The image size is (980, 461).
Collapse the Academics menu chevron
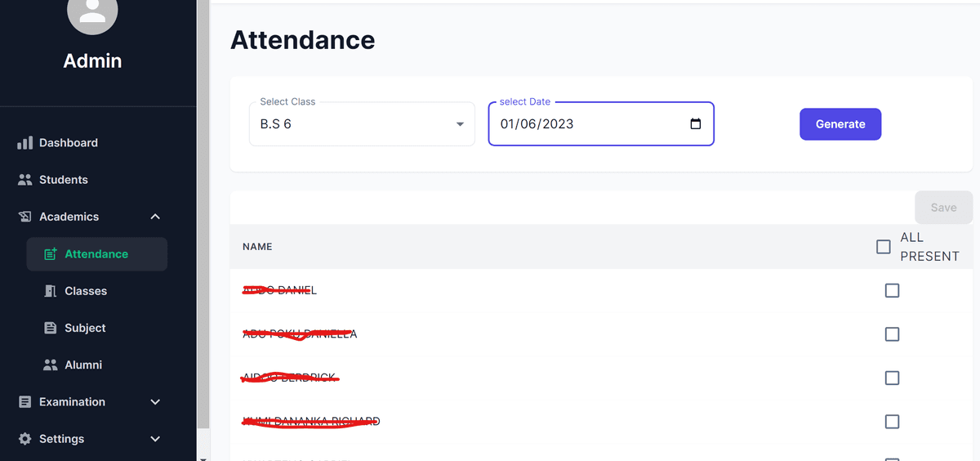(x=155, y=217)
